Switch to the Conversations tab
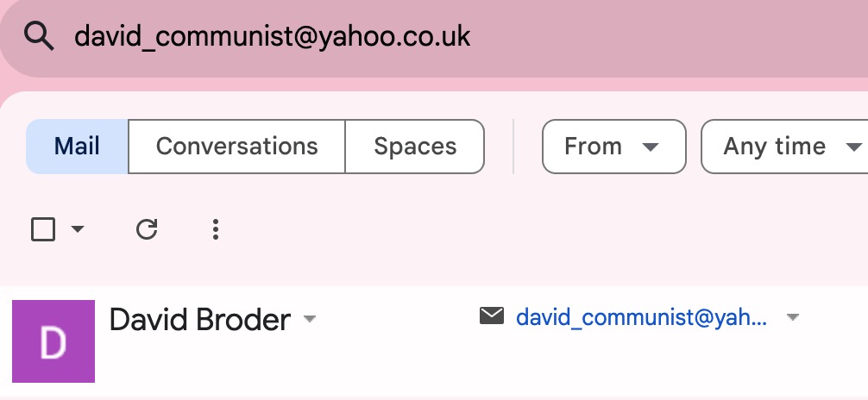 pyautogui.click(x=237, y=147)
